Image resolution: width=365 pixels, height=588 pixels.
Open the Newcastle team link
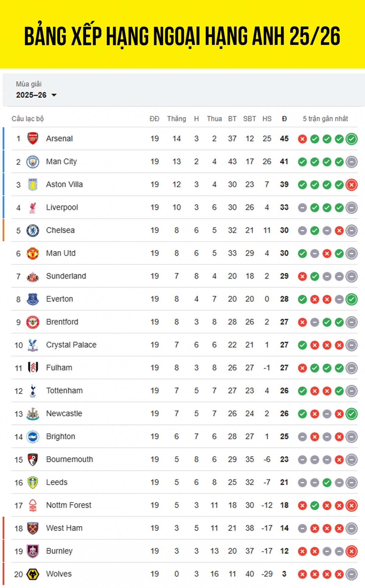tap(64, 414)
